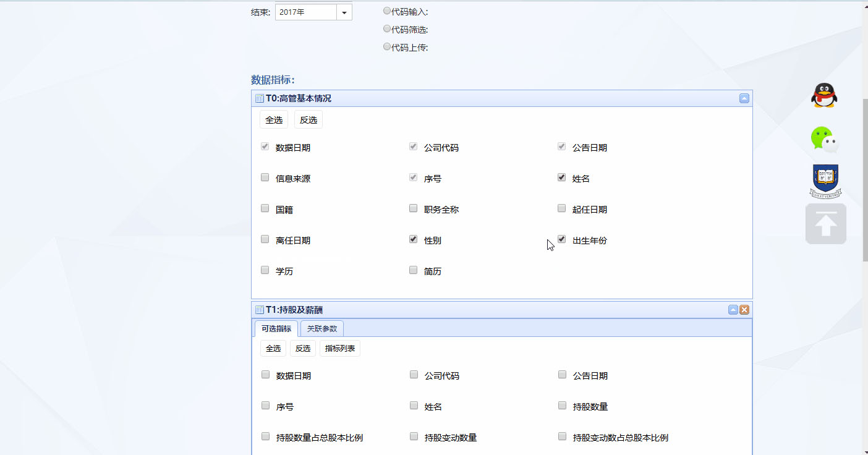
Task: Check the 持股数量 checkbox in T1
Action: pyautogui.click(x=562, y=406)
